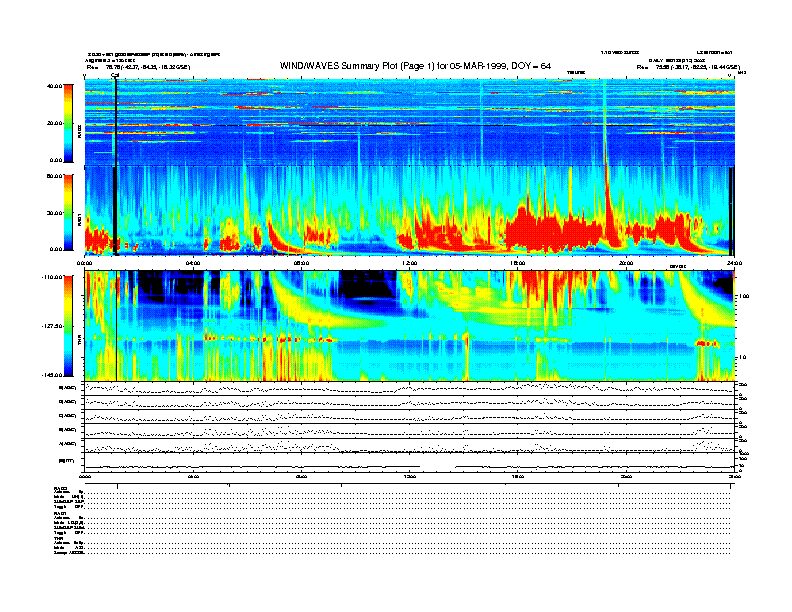Click the TNR heading in bottom status list
Image resolution: width=792 pixels, height=612 pixels.
coord(58,538)
